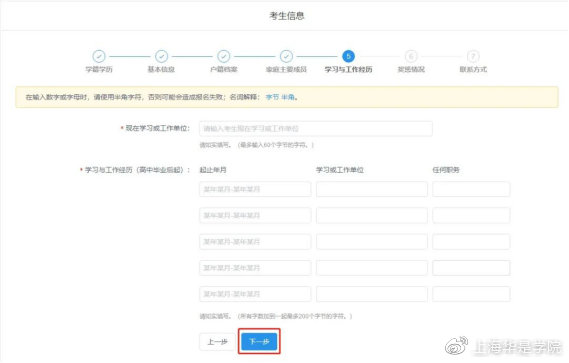
Task: Open the 字节 explanation link
Action: (x=272, y=97)
